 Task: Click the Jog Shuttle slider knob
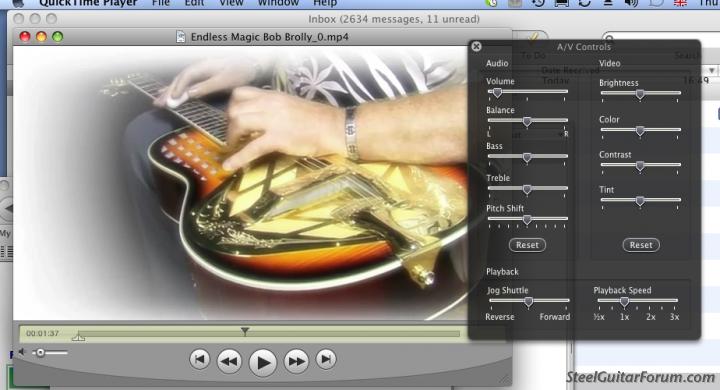coord(529,302)
